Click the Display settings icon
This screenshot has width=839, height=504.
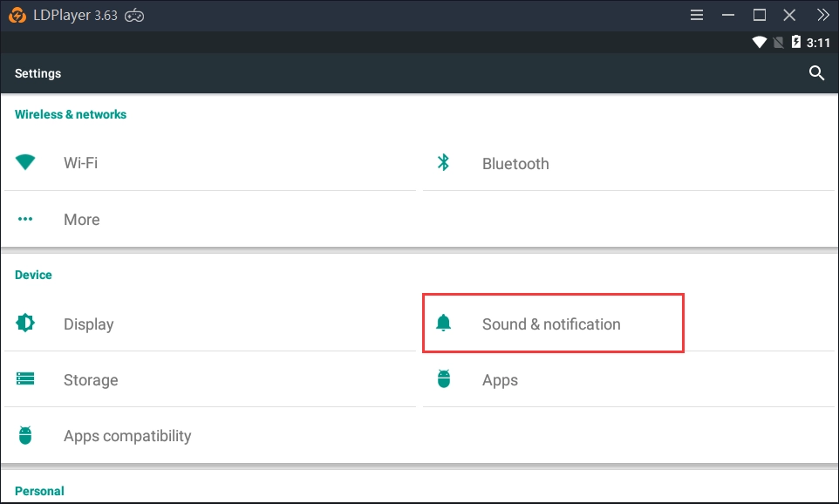pos(24,323)
